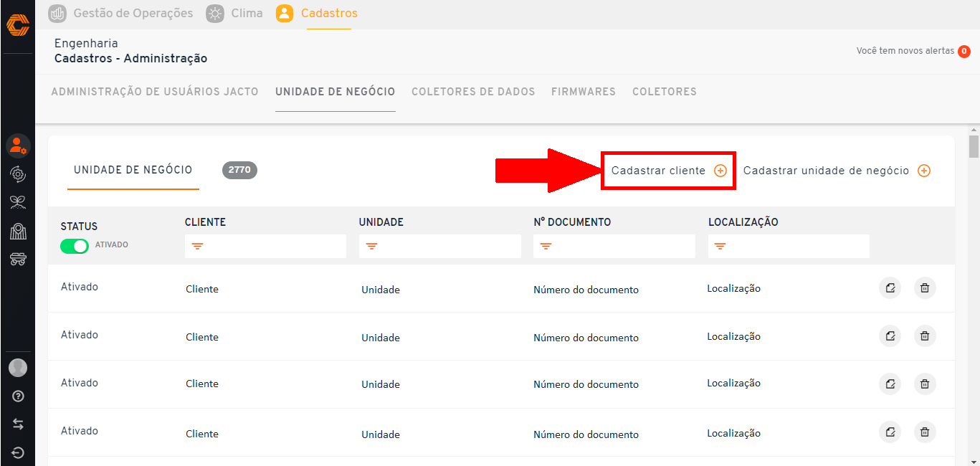Focus the Cliente filter field
Viewport: 980px width, 466px height.
pos(265,246)
